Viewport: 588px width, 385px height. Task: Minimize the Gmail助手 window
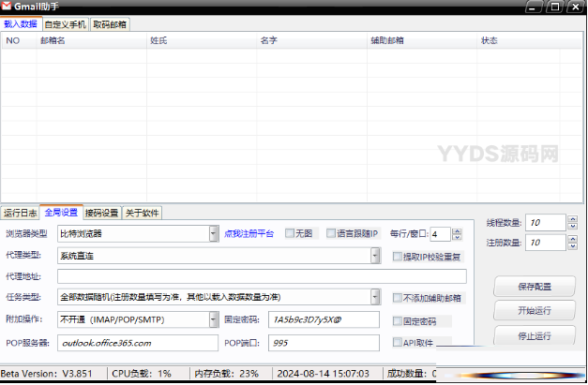coord(533,7)
